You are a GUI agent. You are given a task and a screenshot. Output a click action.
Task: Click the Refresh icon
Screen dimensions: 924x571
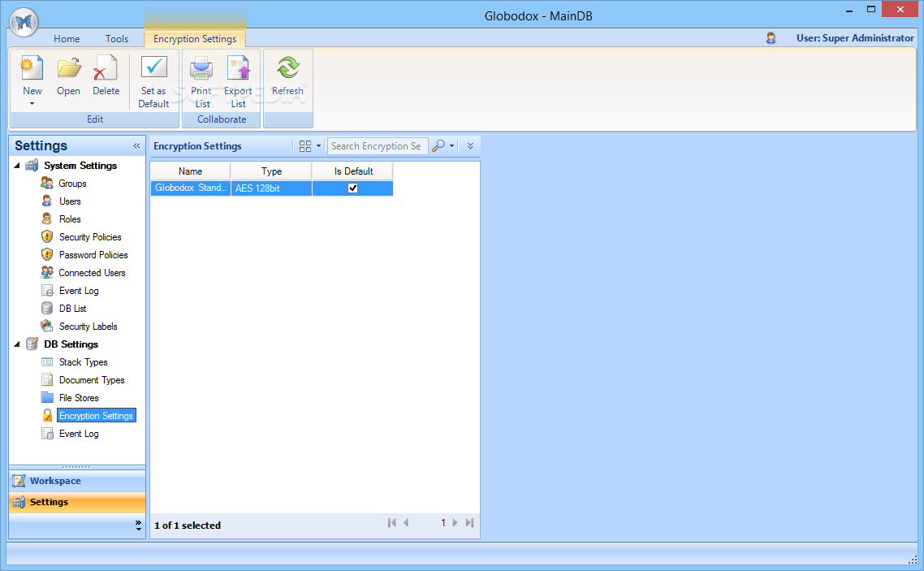(287, 67)
